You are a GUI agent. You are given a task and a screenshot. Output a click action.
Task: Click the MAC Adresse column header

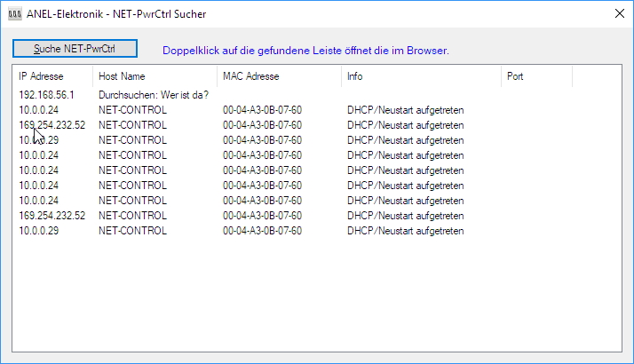tap(280, 76)
